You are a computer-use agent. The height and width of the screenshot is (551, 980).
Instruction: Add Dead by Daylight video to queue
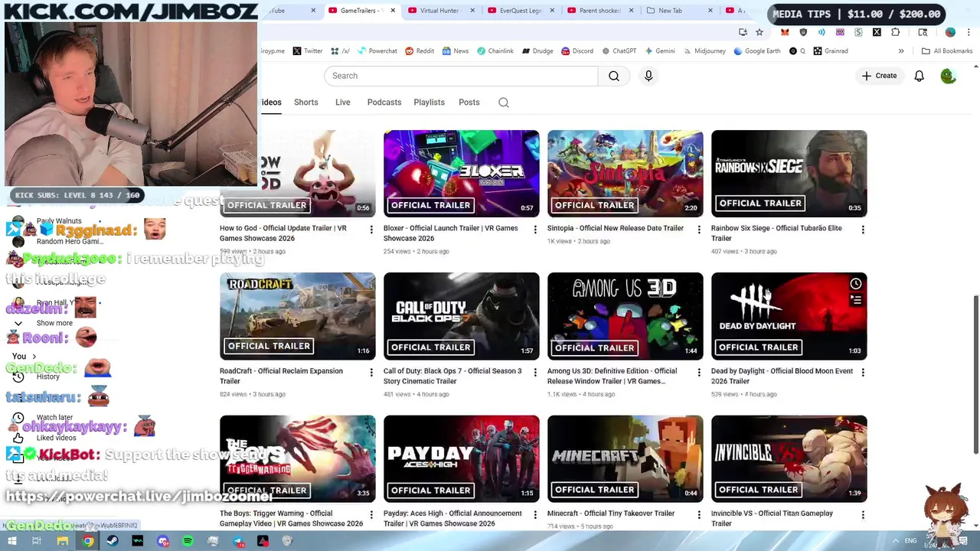click(x=856, y=301)
